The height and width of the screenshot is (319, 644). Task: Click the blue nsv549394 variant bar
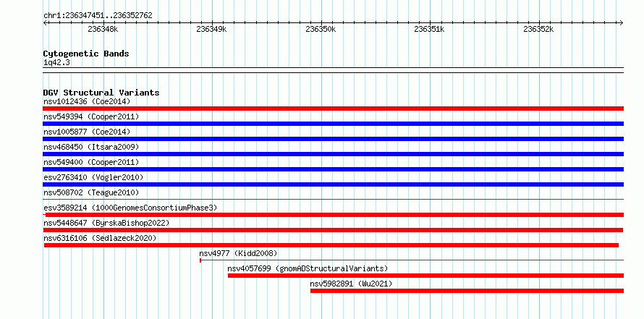coord(333,124)
